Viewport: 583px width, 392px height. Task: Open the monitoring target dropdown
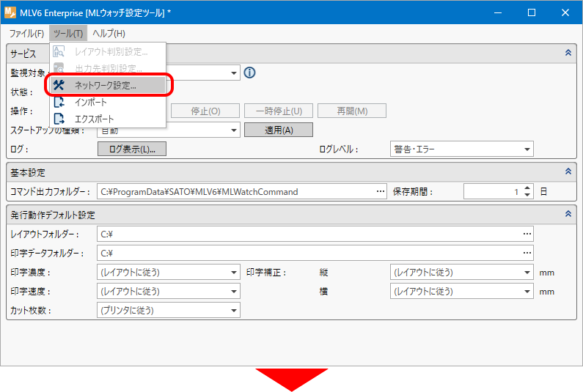point(233,73)
